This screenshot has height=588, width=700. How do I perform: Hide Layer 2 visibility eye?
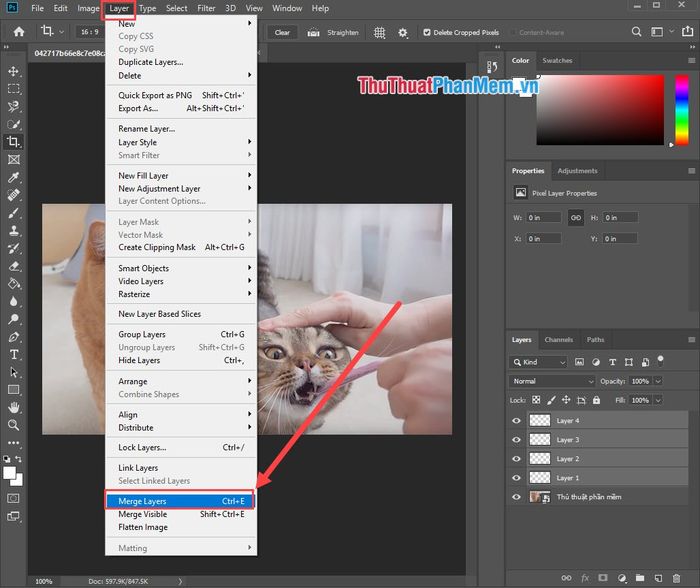click(517, 459)
